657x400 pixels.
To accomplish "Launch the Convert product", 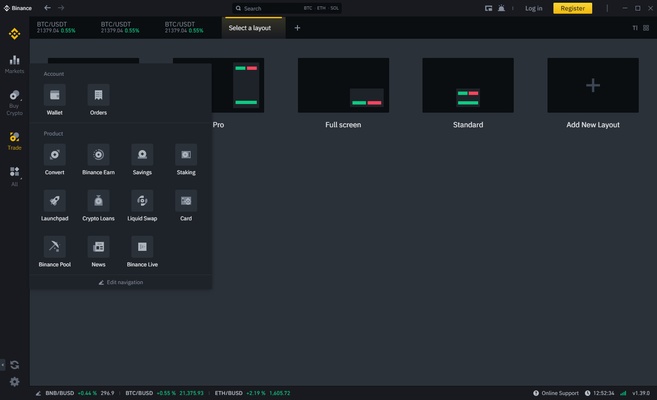I will pyautogui.click(x=54, y=160).
